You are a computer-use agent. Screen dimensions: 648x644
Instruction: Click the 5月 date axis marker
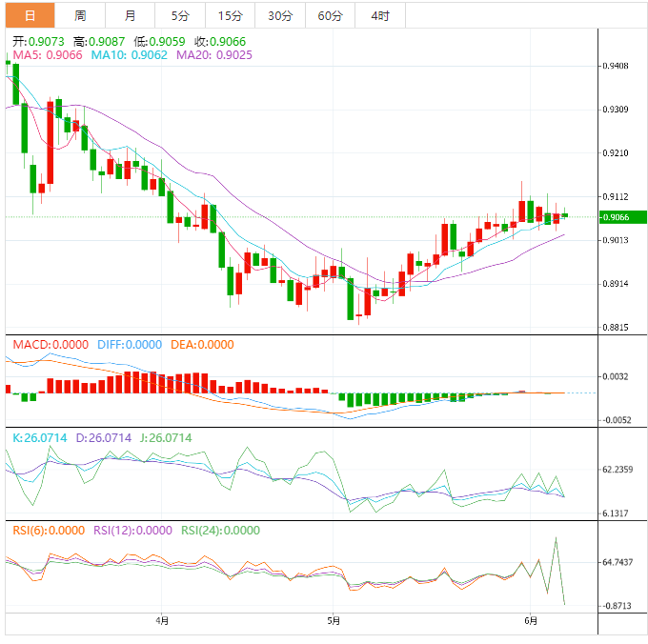click(x=333, y=621)
